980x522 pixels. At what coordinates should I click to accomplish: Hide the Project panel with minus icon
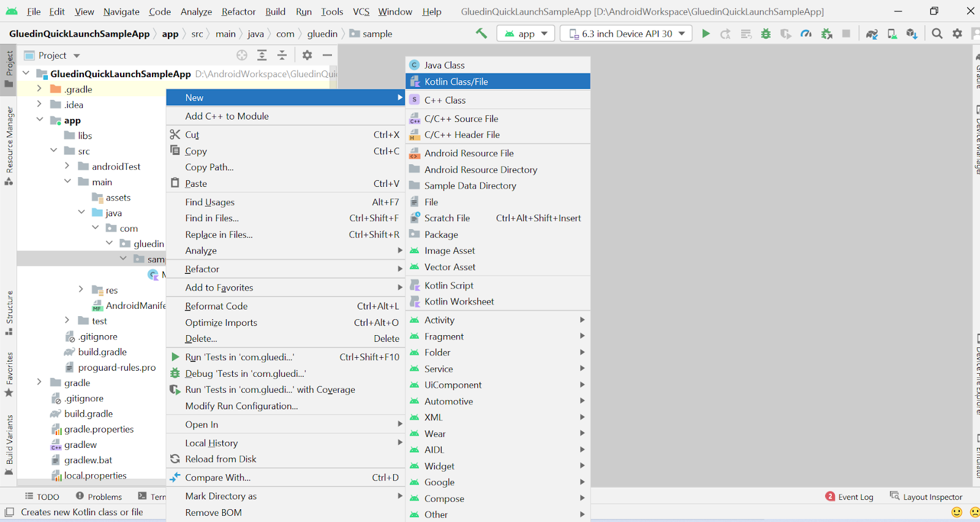pos(328,55)
